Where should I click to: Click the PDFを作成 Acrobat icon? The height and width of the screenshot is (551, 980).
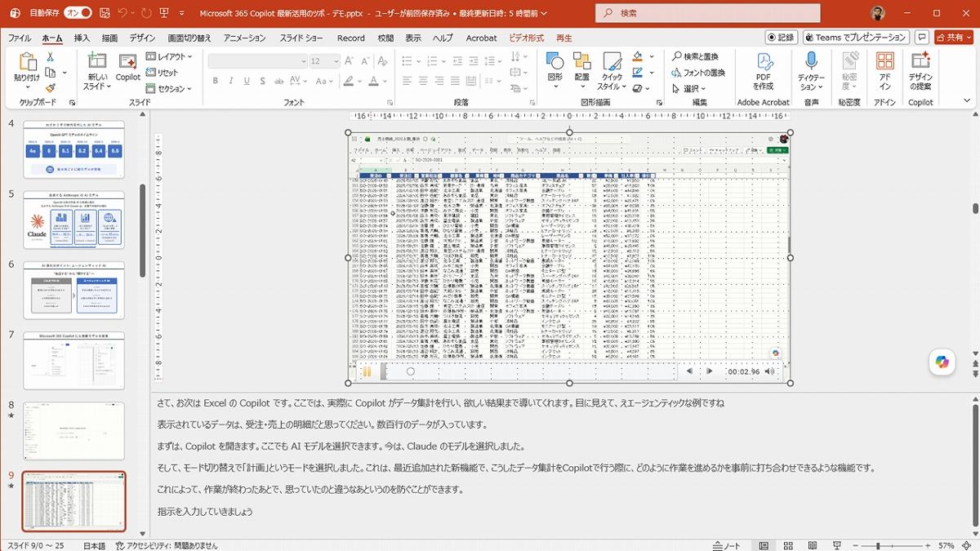[x=764, y=71]
